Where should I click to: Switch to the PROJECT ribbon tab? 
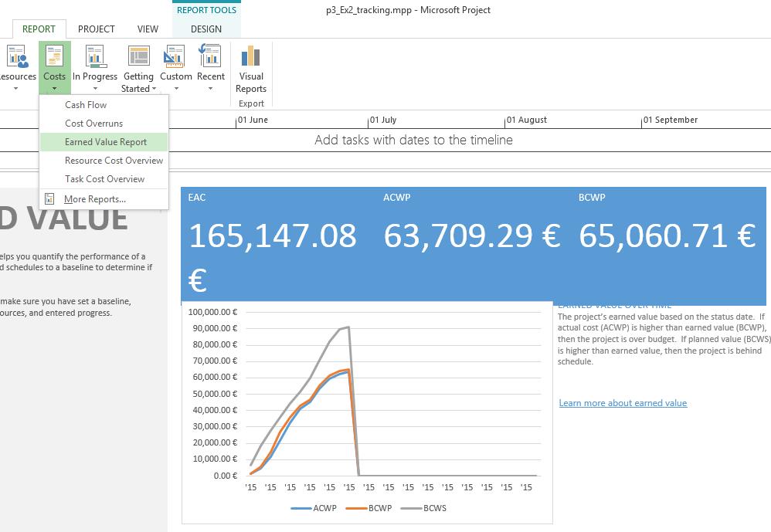click(97, 29)
